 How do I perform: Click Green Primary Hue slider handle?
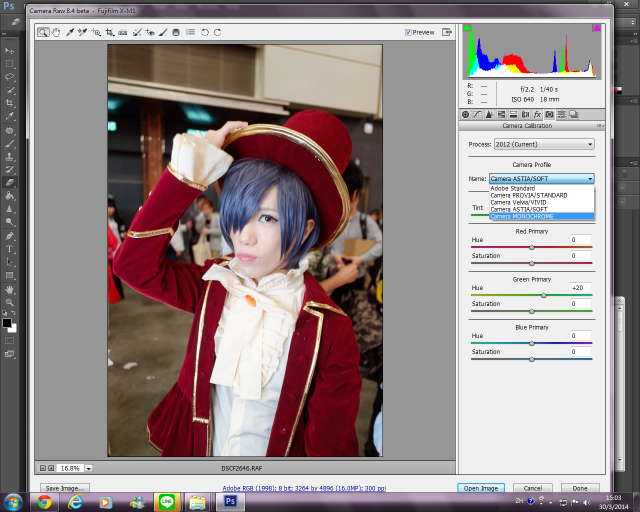coord(543,295)
